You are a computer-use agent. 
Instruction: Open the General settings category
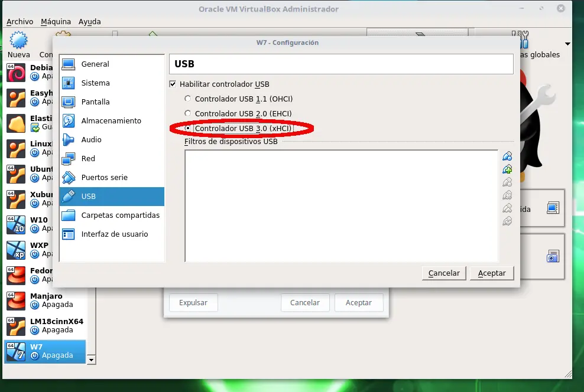112,64
